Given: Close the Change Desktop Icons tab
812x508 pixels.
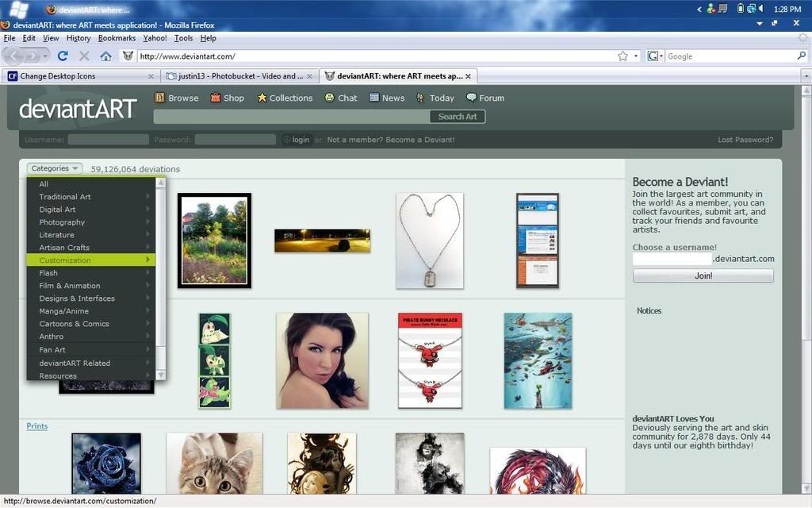Looking at the screenshot, I should [151, 76].
